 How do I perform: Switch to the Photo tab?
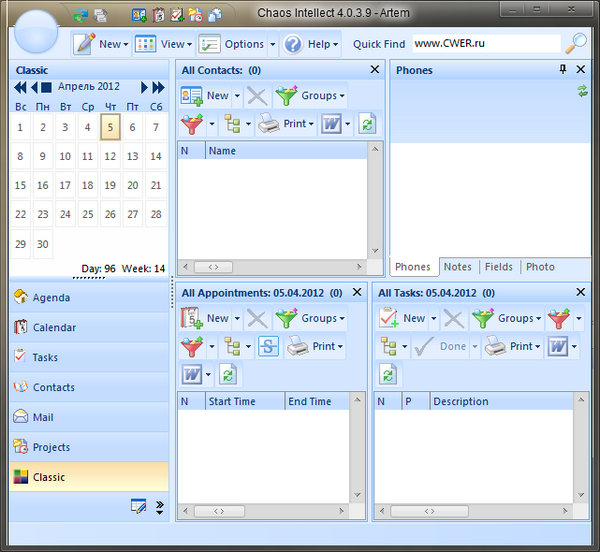[x=540, y=267]
